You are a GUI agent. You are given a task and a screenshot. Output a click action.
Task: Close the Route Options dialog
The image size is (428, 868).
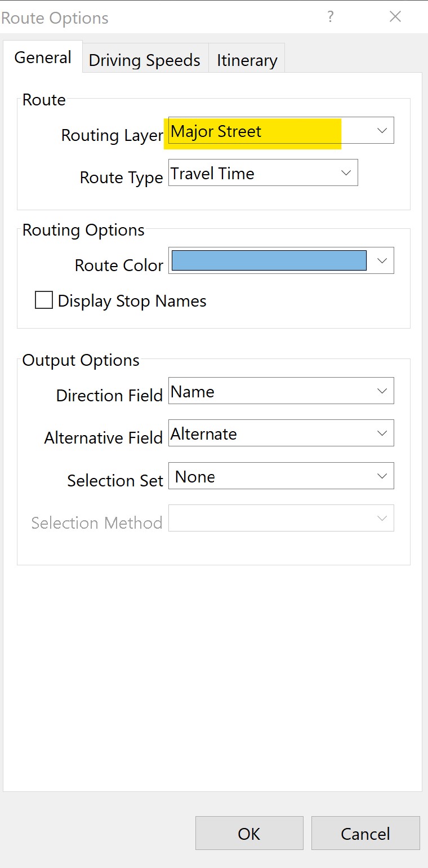tap(395, 17)
